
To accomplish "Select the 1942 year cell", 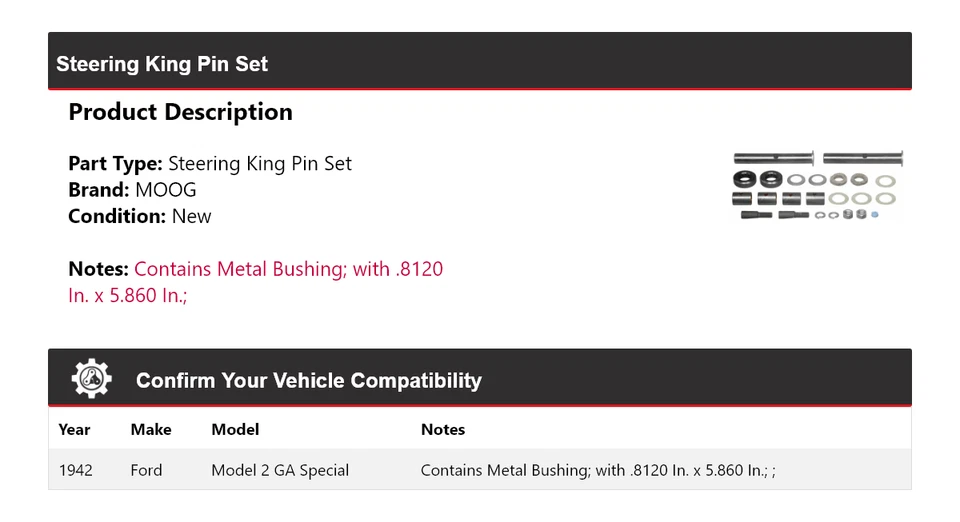I will [x=76, y=470].
